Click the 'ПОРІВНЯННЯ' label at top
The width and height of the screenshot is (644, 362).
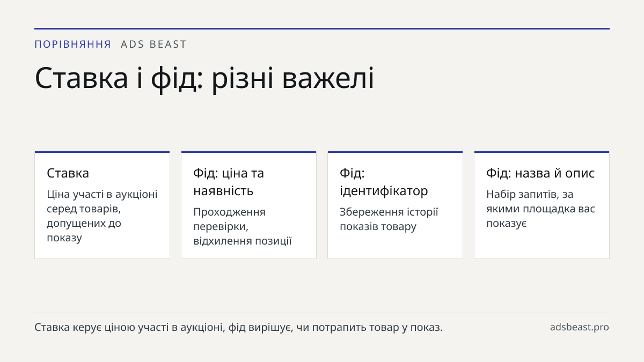(x=73, y=45)
